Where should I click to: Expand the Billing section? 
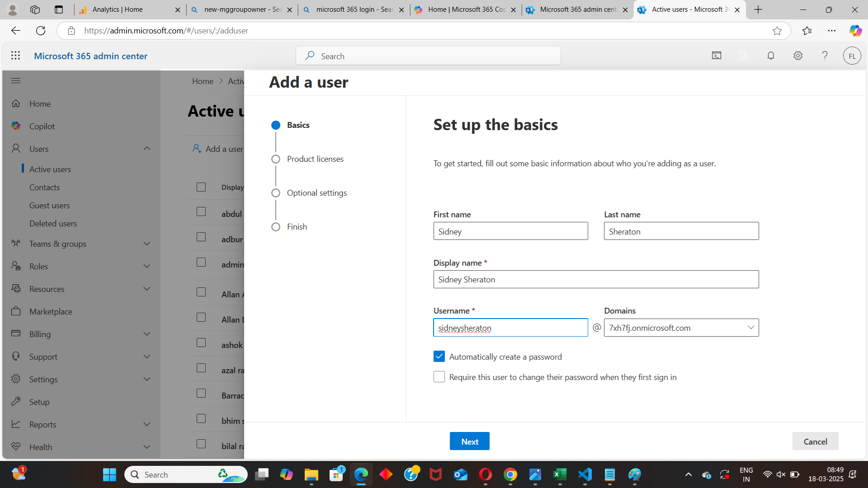(x=147, y=334)
